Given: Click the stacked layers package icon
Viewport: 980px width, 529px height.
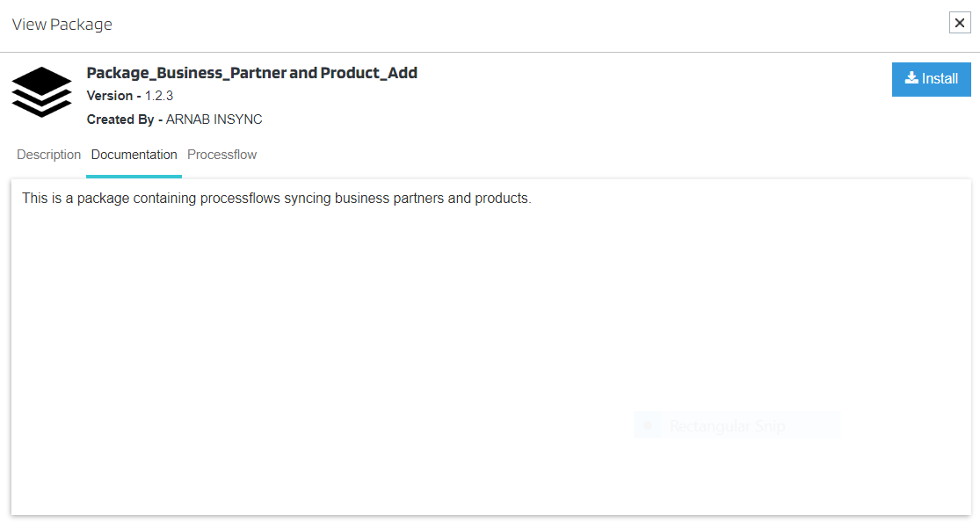Looking at the screenshot, I should [x=41, y=92].
